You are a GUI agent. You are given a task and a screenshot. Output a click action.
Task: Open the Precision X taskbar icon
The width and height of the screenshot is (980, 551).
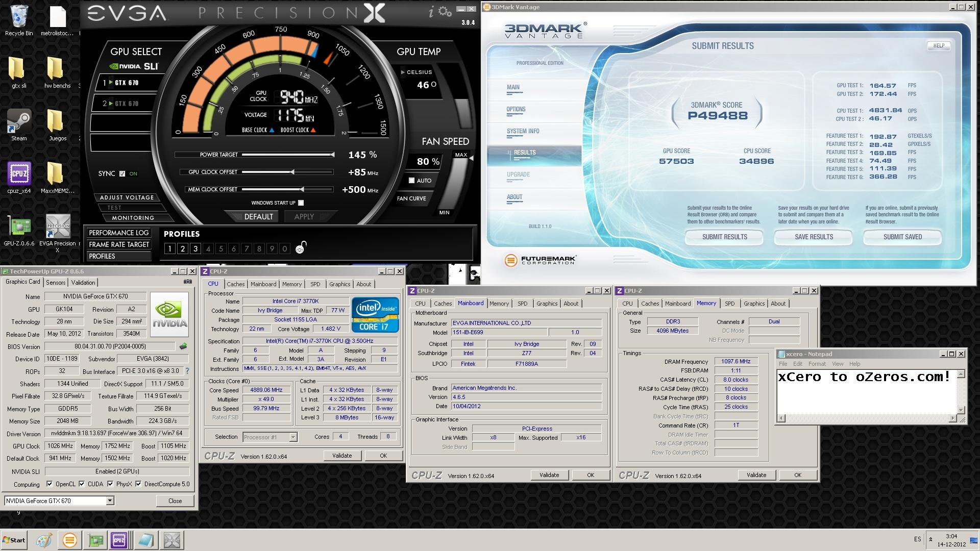[172, 540]
